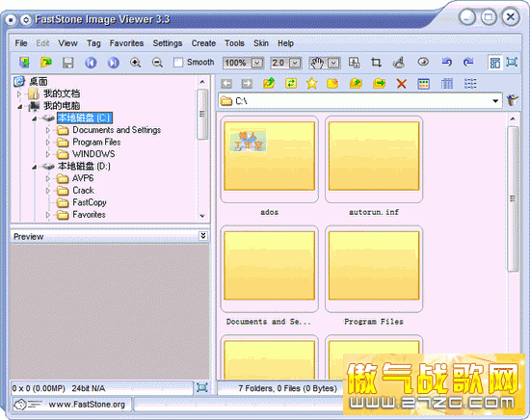Collapse the Preview panel chevron

pos(202,236)
